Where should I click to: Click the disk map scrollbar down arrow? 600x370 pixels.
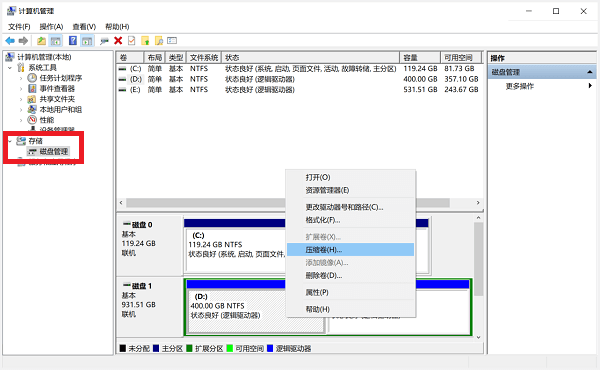click(x=478, y=337)
